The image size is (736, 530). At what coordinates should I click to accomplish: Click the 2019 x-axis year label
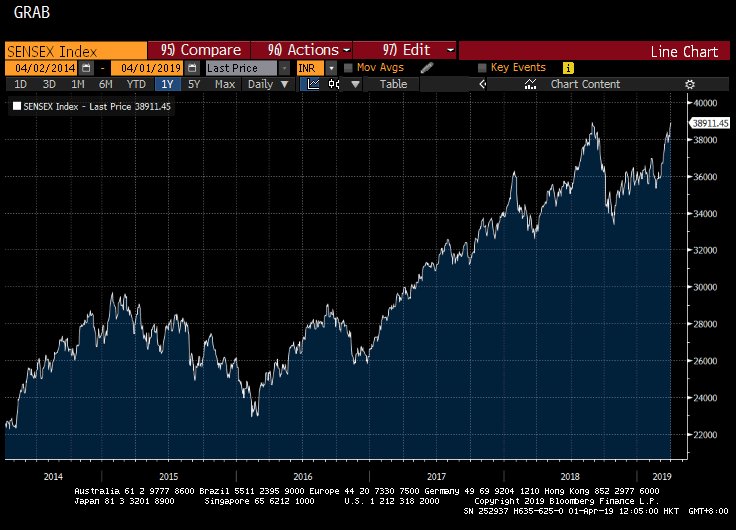coord(662,476)
